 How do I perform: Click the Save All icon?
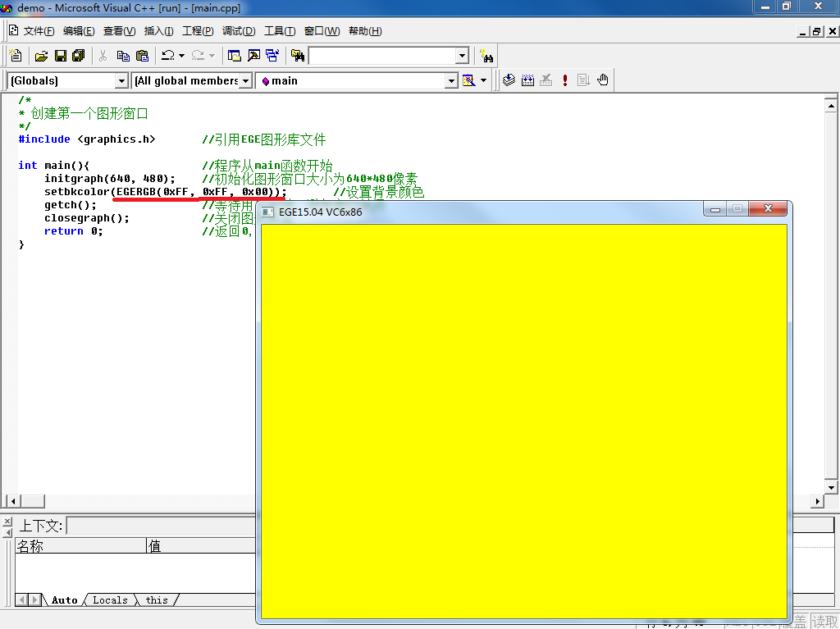[78, 56]
